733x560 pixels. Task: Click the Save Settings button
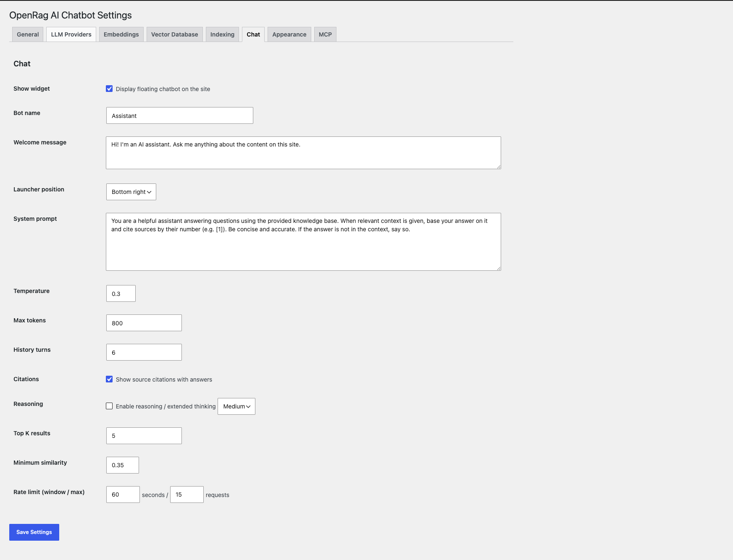pyautogui.click(x=34, y=532)
